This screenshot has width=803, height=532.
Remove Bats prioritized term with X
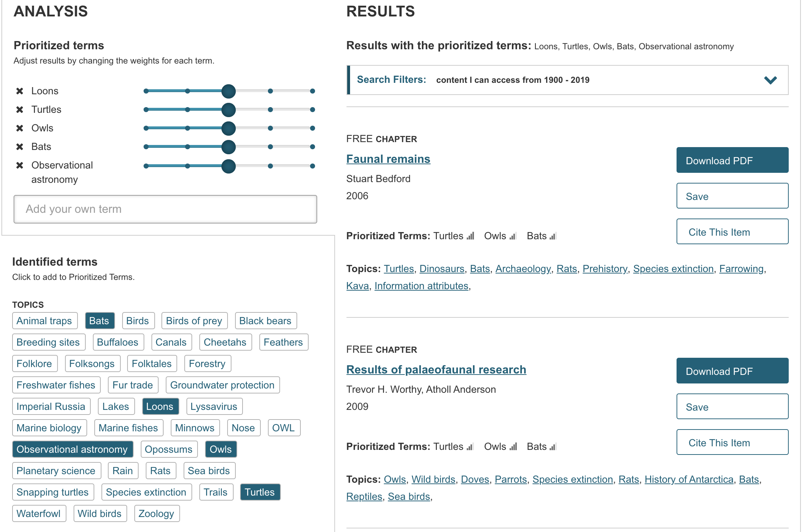point(20,147)
